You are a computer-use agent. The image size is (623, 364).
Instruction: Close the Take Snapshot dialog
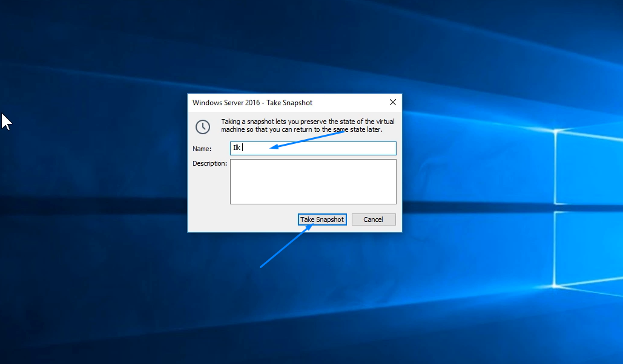pos(393,102)
